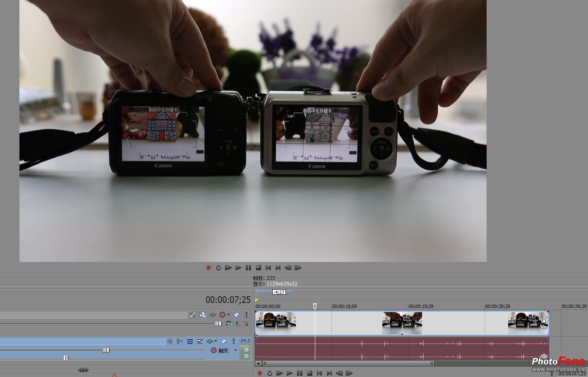Image resolution: width=588 pixels, height=377 pixels.
Task: Go to start in preview window transport
Action: [268, 268]
